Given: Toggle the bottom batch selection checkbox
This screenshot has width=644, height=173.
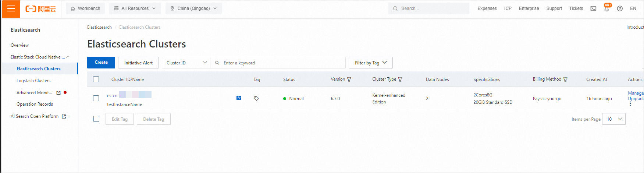Looking at the screenshot, I should [x=96, y=119].
